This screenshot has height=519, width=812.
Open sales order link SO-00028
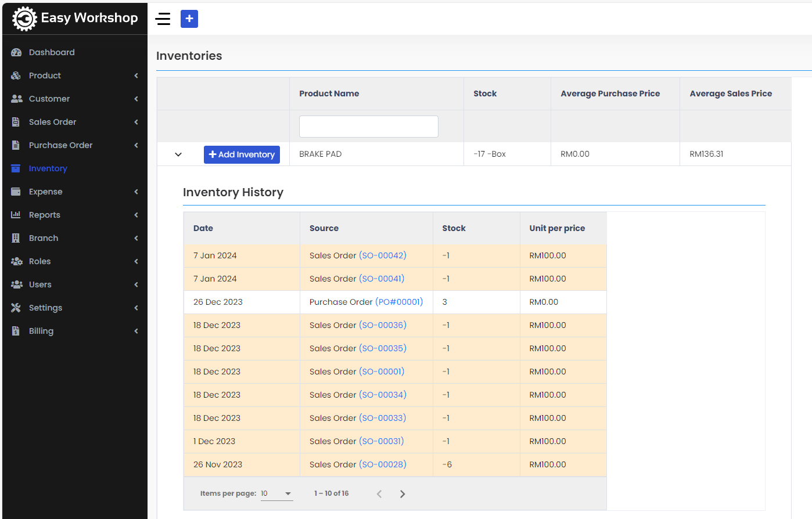tap(383, 464)
